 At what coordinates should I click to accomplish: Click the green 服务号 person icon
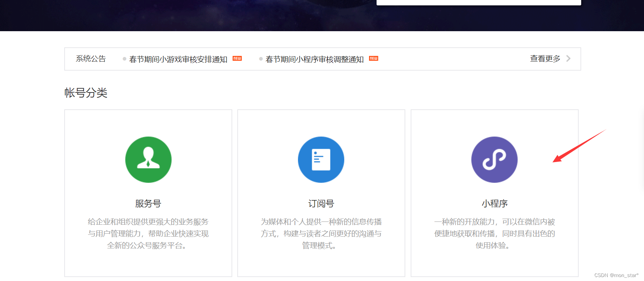(148, 159)
